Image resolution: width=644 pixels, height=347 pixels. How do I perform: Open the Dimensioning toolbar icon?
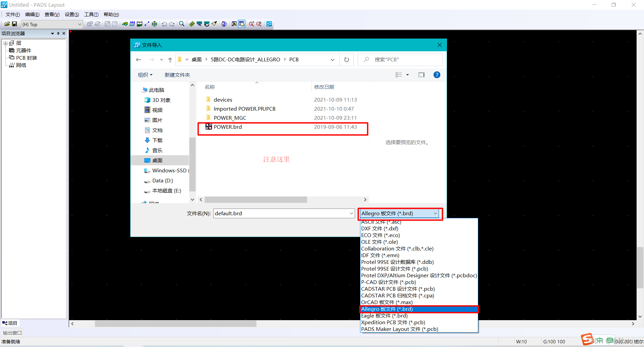(x=140, y=24)
